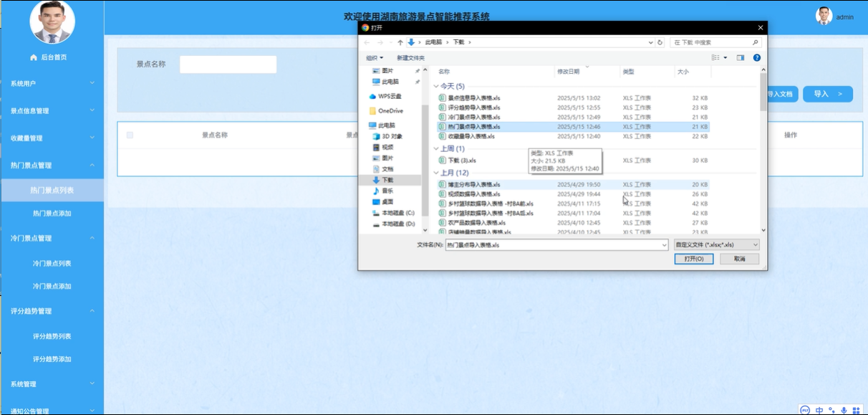This screenshot has height=415, width=868.
Task: Focus the 在 下载 中搜索 search box
Action: click(x=716, y=42)
